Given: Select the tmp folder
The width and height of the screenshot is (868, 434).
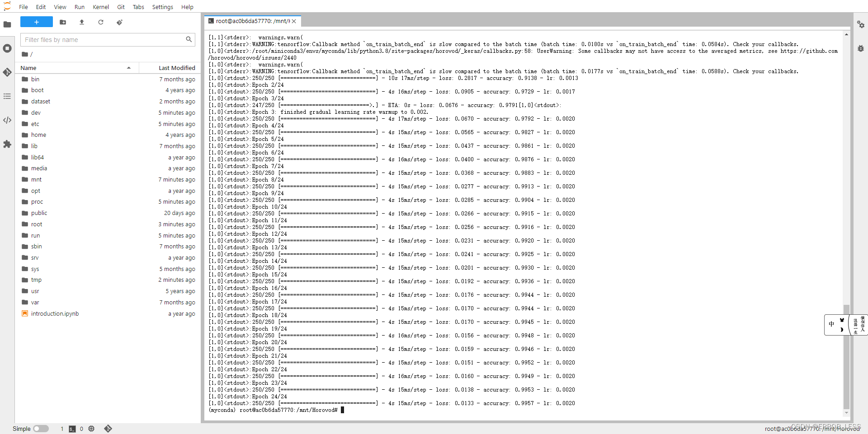Looking at the screenshot, I should [108, 280].
